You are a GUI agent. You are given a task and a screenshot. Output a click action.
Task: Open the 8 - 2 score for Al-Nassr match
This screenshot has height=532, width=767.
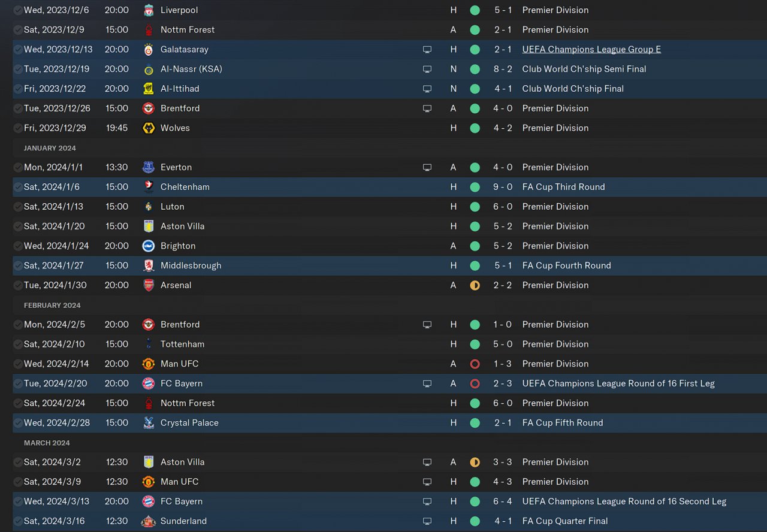tap(503, 69)
